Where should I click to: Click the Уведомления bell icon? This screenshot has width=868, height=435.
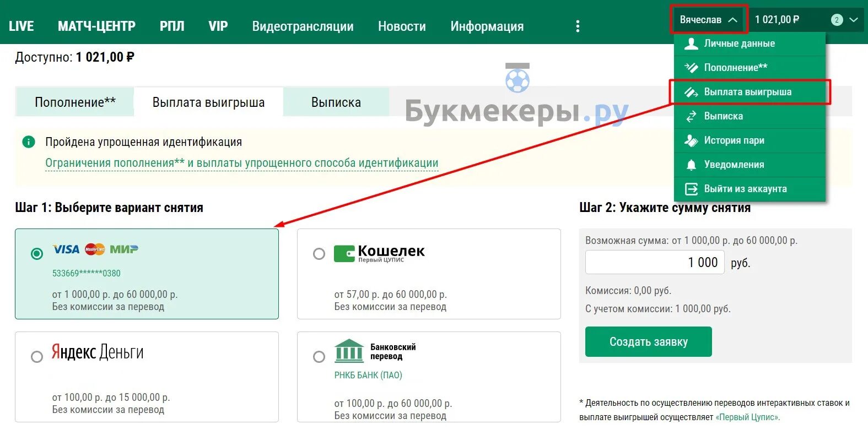point(691,165)
